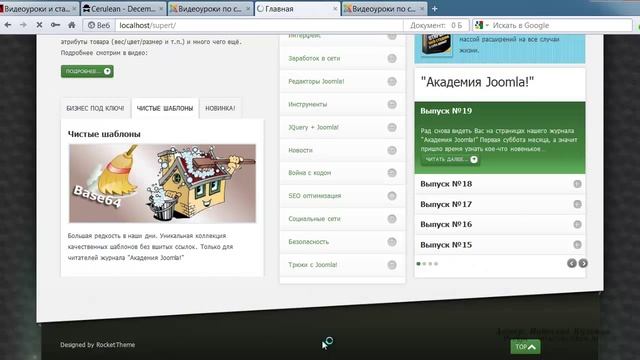The image size is (640, 360).
Task: Select the first pagination dot in Академия Joomla
Action: point(418,264)
